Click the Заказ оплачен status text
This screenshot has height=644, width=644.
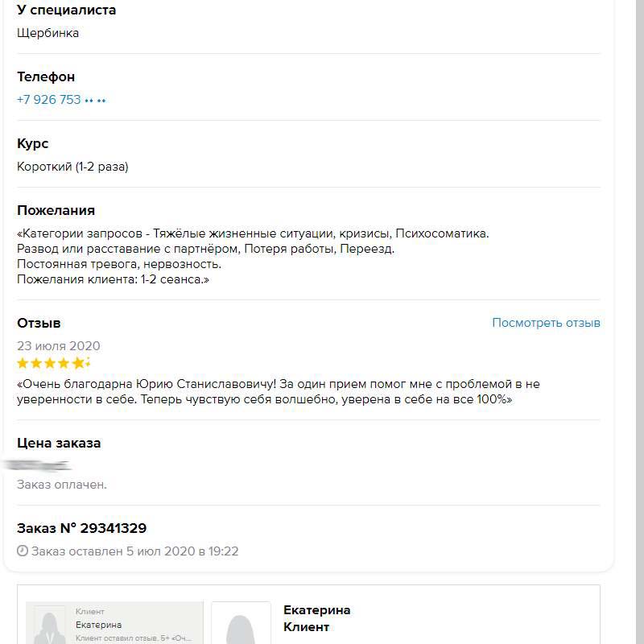[x=61, y=485]
